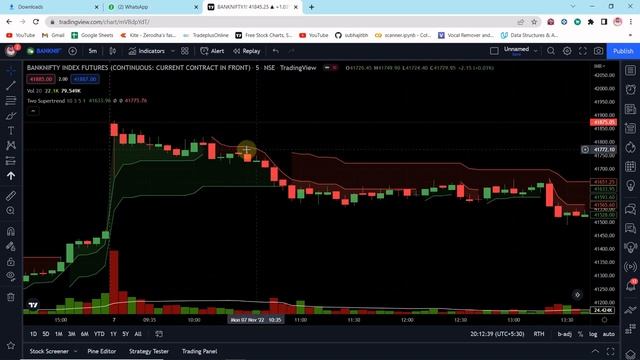The height and width of the screenshot is (360, 640).
Task: Open notifications bell with red badge
Action: click(630, 286)
